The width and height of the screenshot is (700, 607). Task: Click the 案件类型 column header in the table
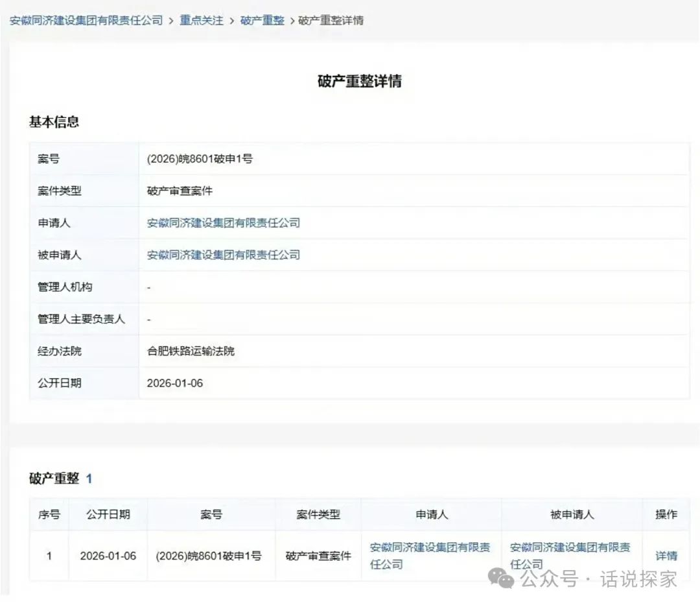pyautogui.click(x=318, y=514)
